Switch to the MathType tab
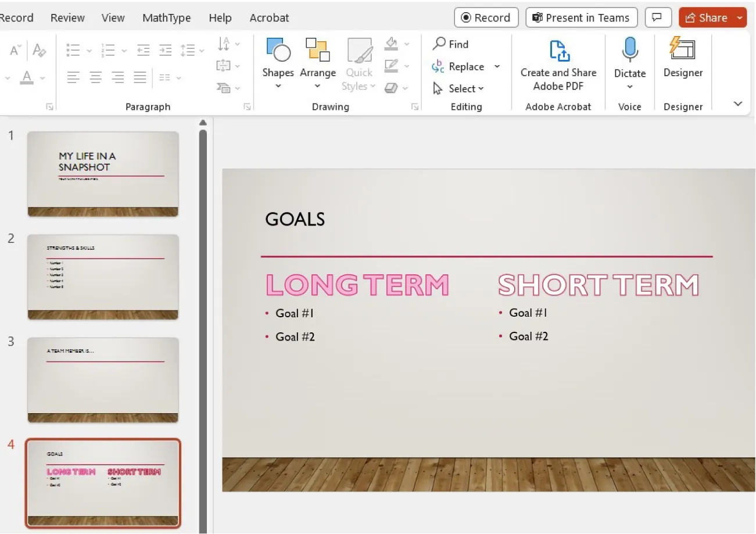The width and height of the screenshot is (756, 534). click(x=166, y=17)
